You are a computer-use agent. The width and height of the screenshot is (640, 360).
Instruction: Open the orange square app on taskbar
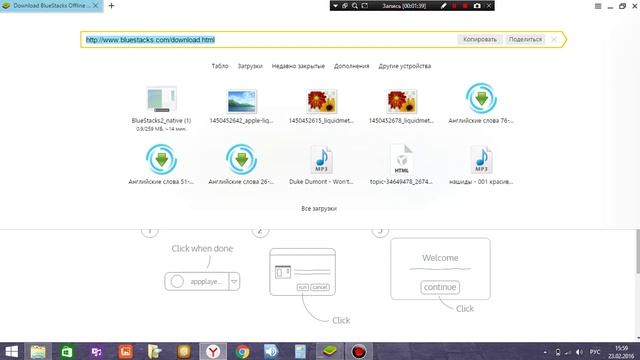184,351
